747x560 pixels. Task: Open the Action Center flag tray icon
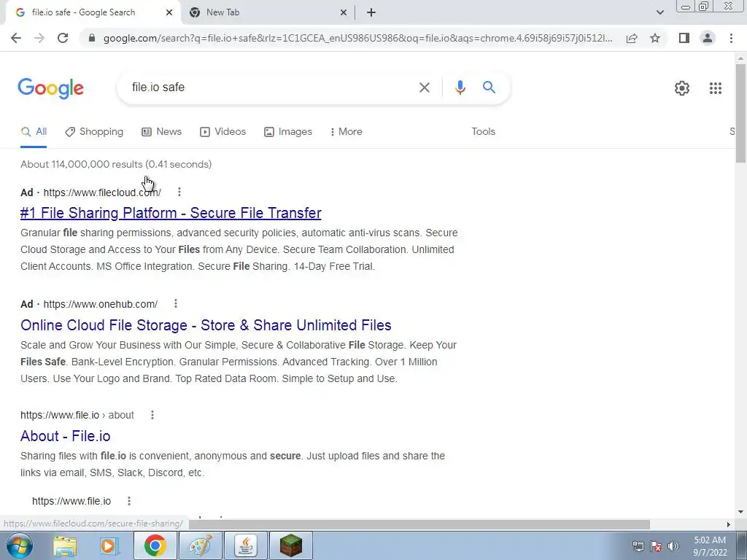[656, 546]
